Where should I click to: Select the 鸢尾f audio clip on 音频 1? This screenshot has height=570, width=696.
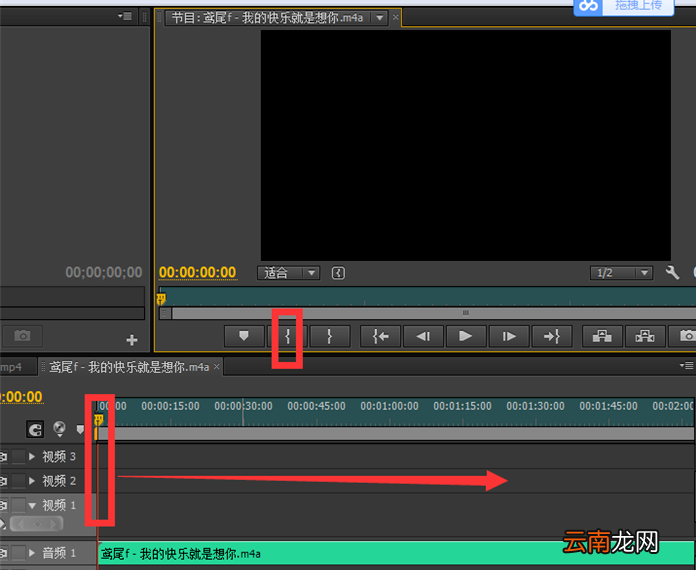(x=396, y=553)
